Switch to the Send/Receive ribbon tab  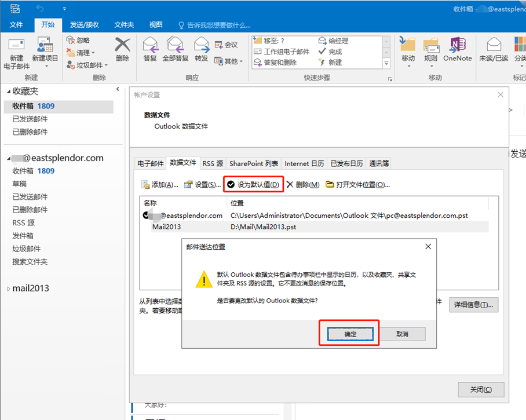click(x=84, y=25)
